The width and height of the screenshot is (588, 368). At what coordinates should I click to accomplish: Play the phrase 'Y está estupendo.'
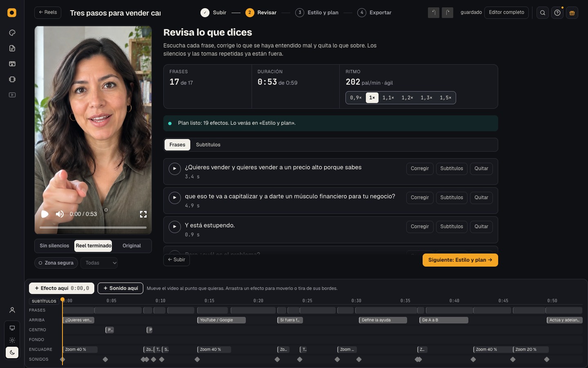pos(175,227)
